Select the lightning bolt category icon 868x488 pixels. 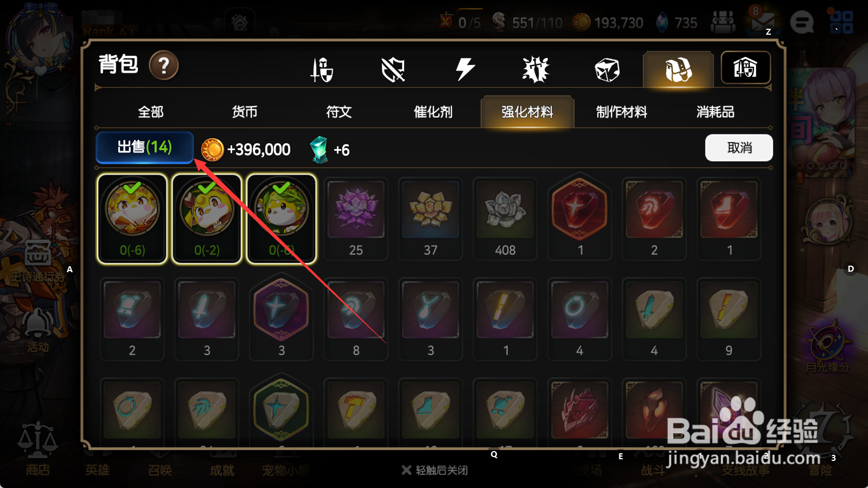click(x=465, y=69)
